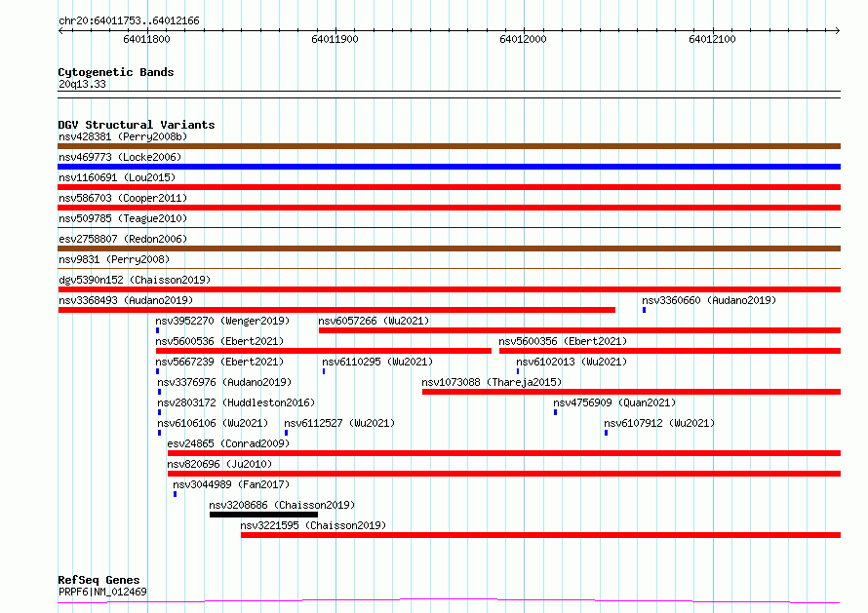Click the 64011900 ruler position label
The height and width of the screenshot is (613, 868).
(335, 39)
